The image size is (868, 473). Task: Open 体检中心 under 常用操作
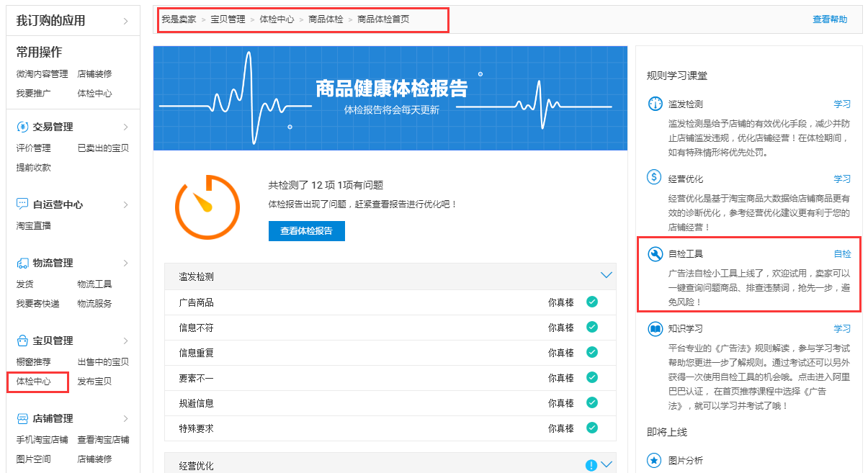[94, 94]
